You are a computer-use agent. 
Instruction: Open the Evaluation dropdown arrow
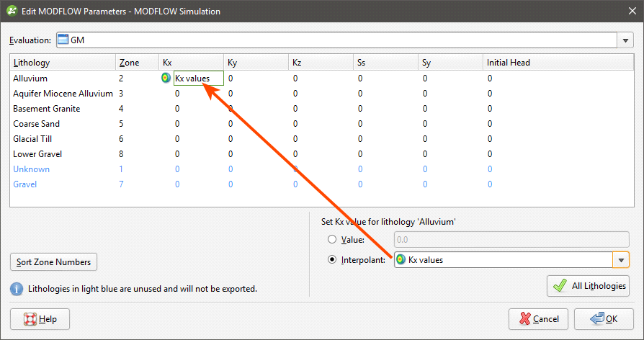click(x=625, y=40)
